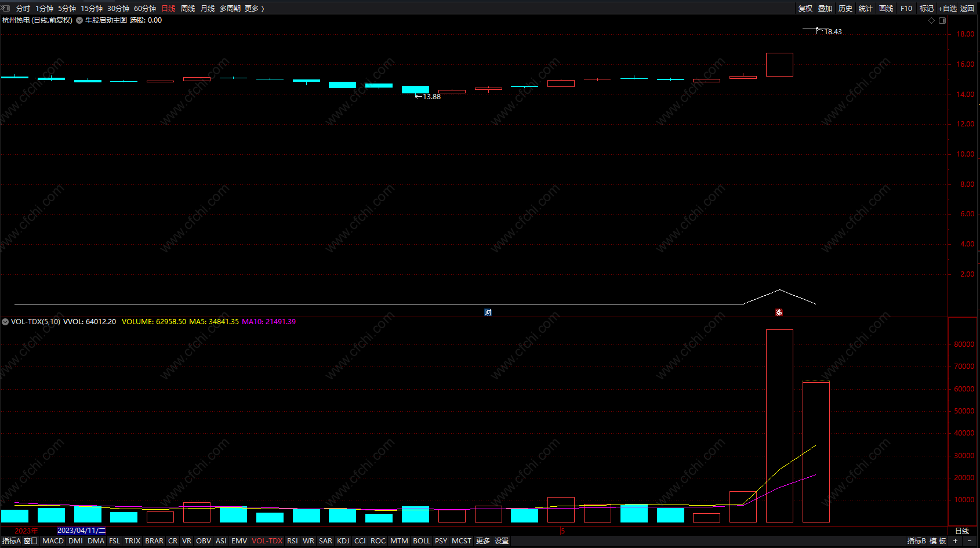
Task: Expand the VOL-TDX indicator dropdown arrow
Action: click(5, 322)
